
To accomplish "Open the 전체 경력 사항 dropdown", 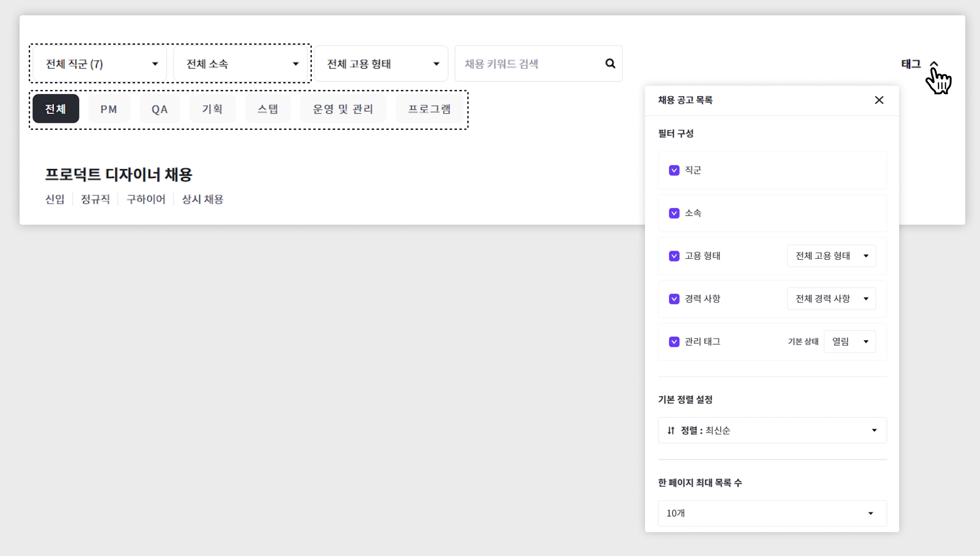I will tap(831, 299).
